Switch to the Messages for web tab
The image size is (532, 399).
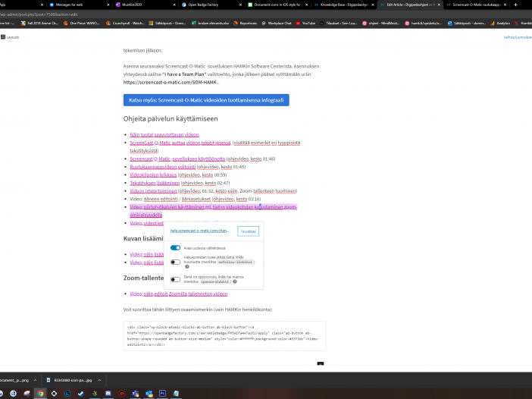[80, 5]
